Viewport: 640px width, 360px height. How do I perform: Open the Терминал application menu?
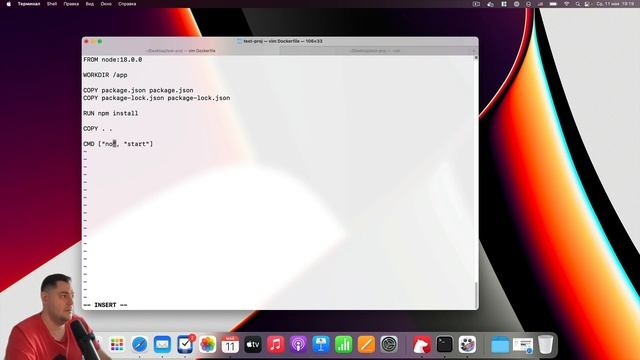click(29, 4)
